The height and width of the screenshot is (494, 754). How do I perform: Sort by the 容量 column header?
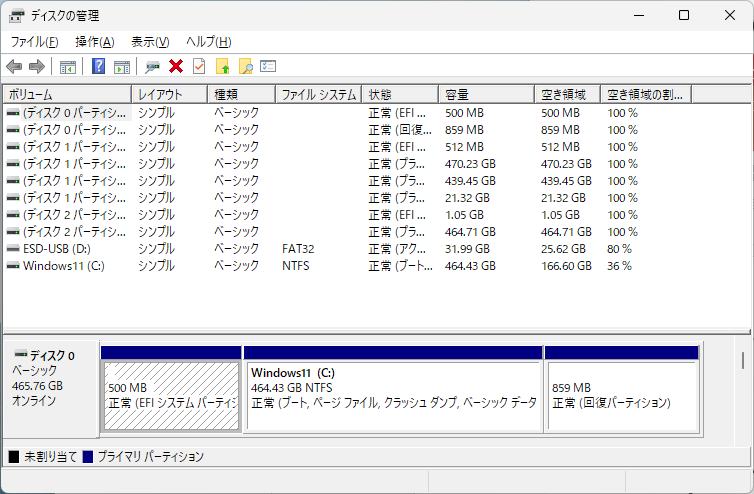click(x=487, y=94)
